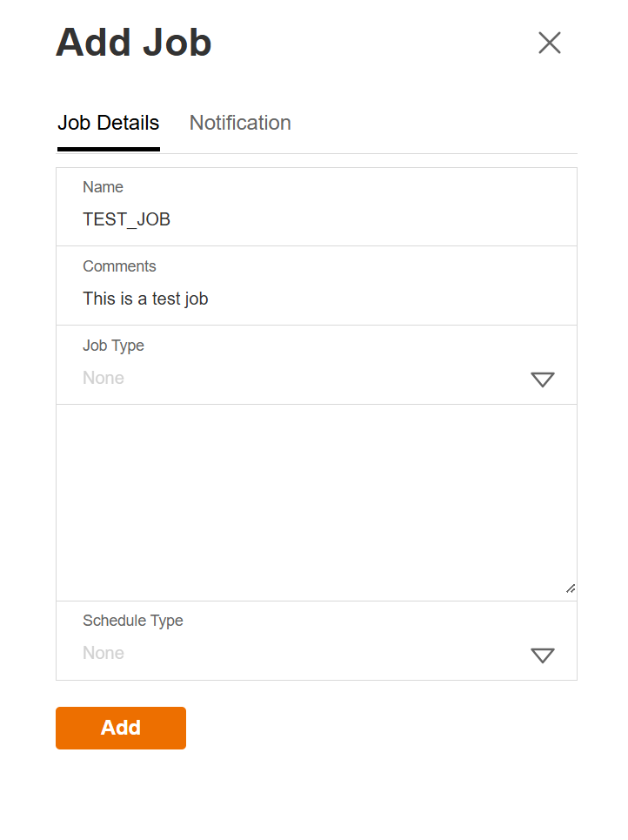Click the "Job Type" label
The width and height of the screenshot is (628, 840).
point(113,346)
